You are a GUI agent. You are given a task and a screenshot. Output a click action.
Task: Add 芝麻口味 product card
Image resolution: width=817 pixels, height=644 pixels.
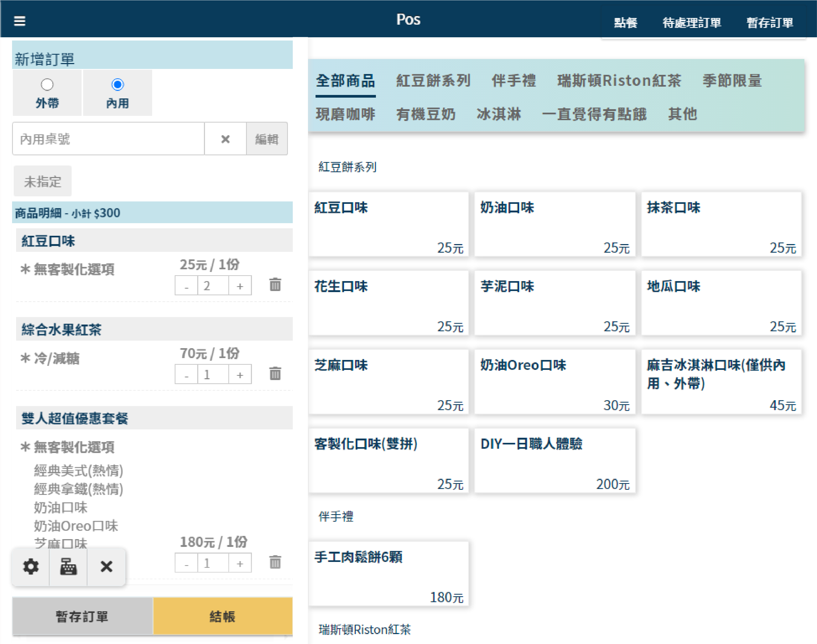[389, 382]
